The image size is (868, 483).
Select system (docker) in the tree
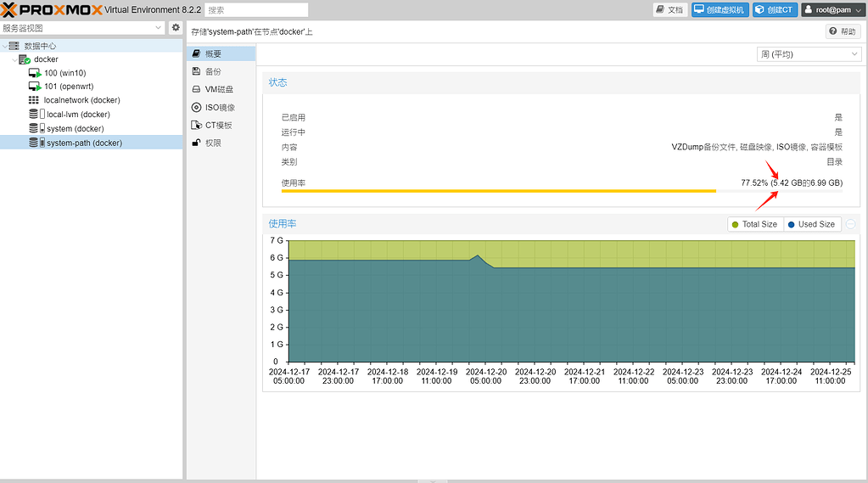pos(76,128)
